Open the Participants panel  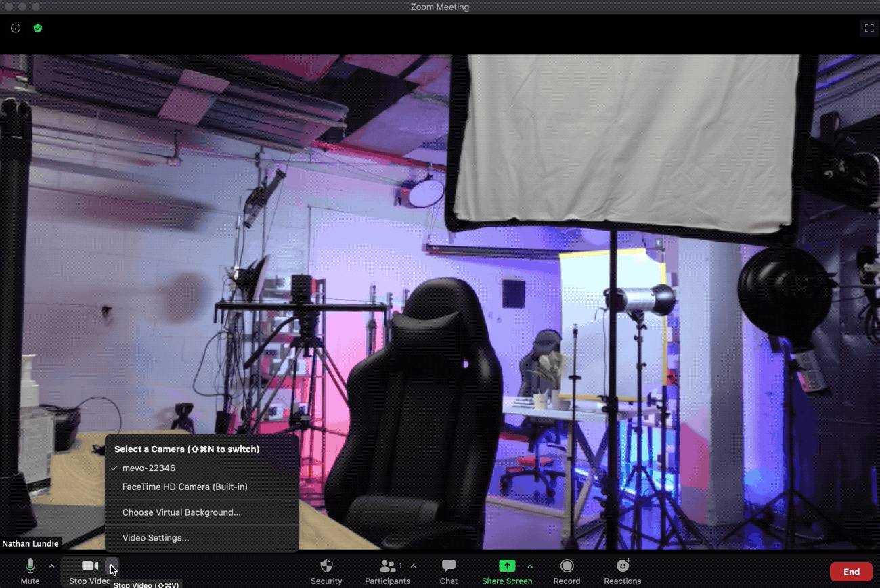coord(388,571)
